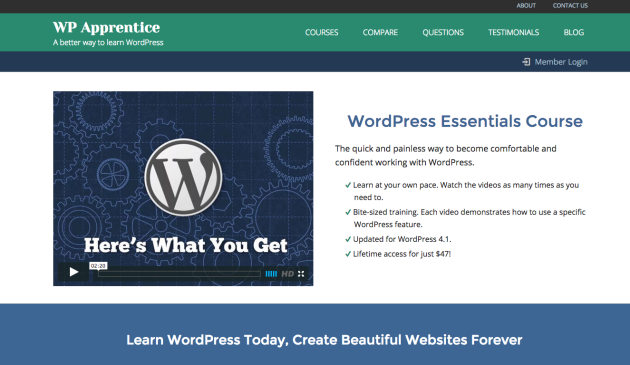Open the Courses menu item

click(x=321, y=32)
